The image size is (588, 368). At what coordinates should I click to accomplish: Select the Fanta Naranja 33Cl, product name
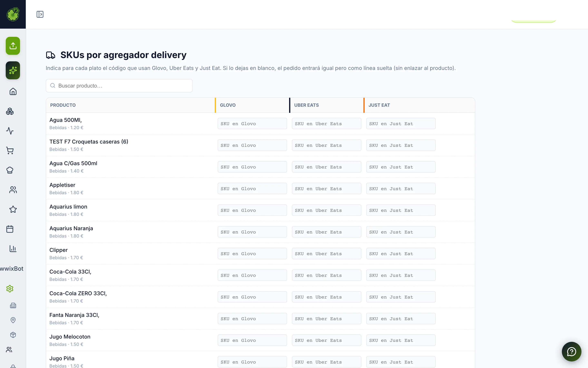(74, 315)
